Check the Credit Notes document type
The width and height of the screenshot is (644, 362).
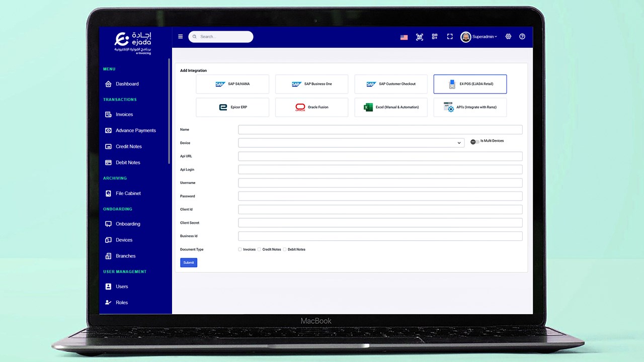pos(259,249)
